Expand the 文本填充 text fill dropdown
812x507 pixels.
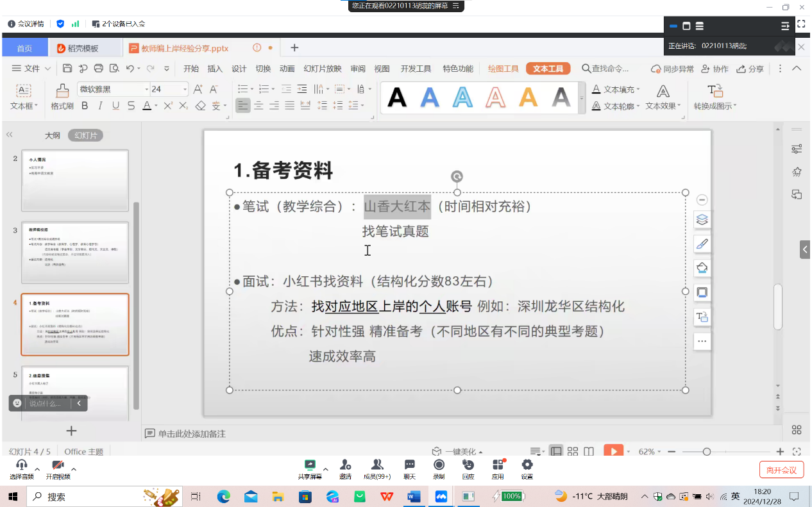[638, 89]
